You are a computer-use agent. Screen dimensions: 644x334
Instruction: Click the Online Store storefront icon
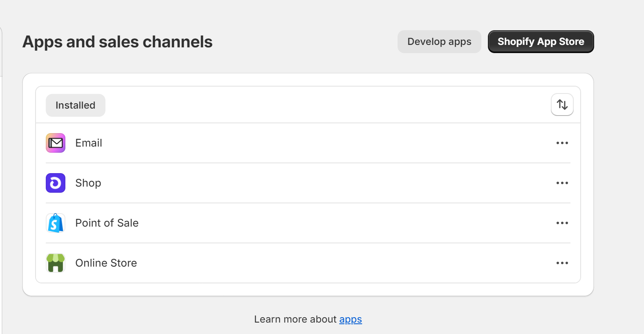coord(56,263)
